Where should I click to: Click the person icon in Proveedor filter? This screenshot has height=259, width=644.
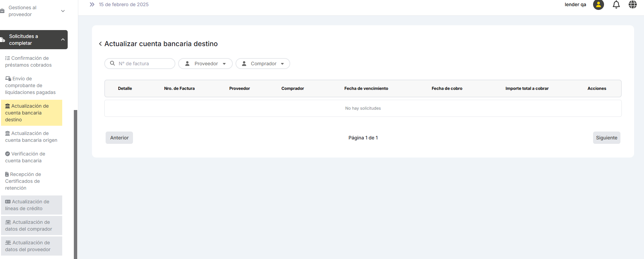pos(187,64)
